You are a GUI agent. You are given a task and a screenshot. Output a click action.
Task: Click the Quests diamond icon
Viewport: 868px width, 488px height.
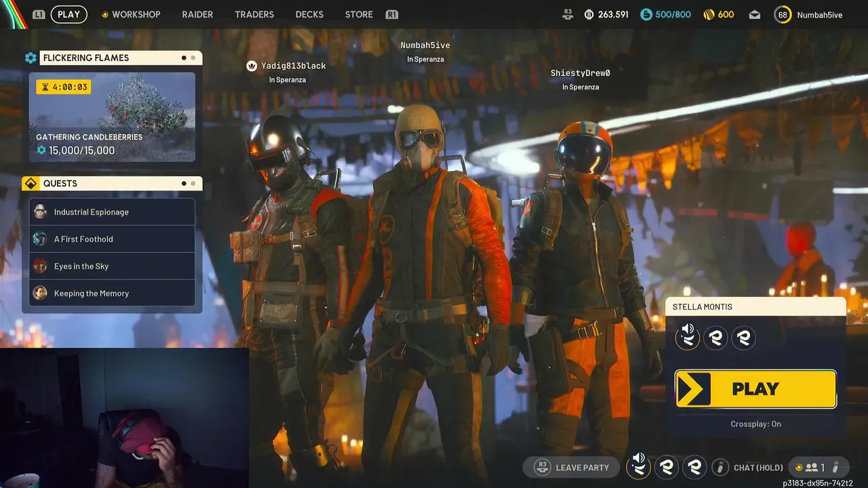click(31, 184)
